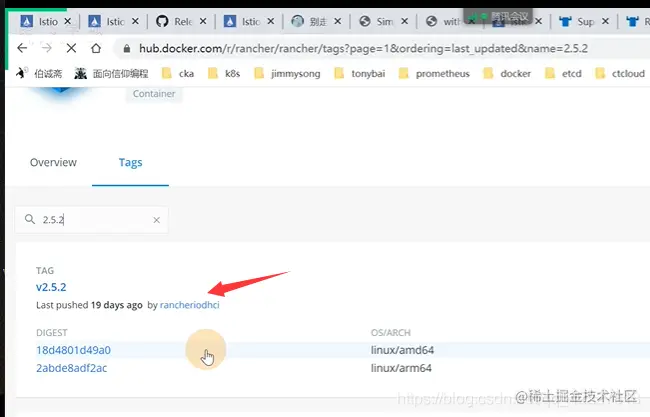Open the rancheriodhci user profile link
Viewport: 650px width, 417px height.
click(x=189, y=305)
